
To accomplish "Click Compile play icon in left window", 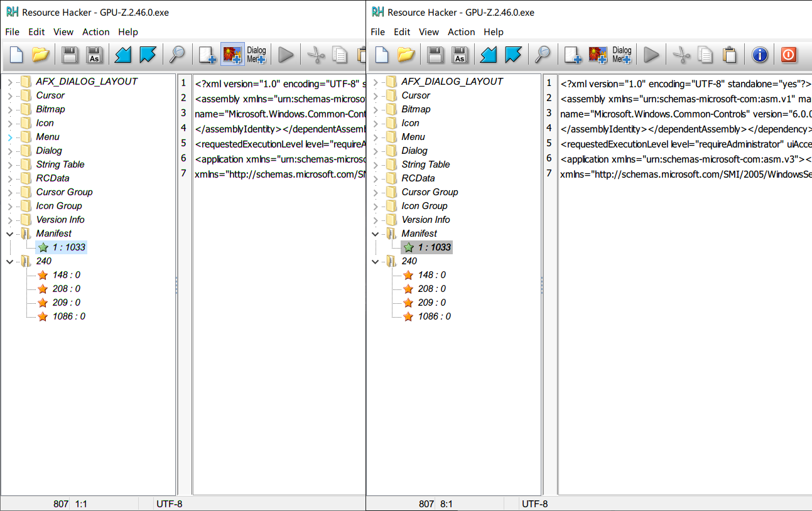I will click(x=286, y=55).
